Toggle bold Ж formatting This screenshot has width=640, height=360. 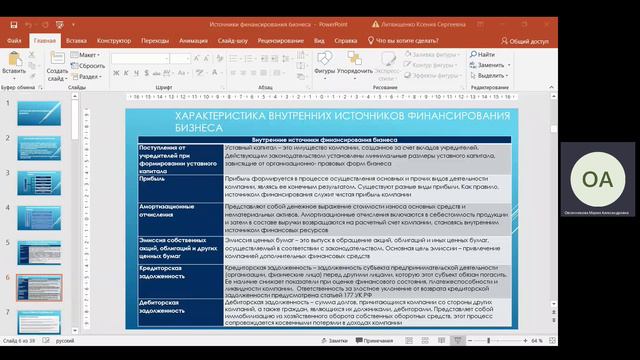pos(116,73)
